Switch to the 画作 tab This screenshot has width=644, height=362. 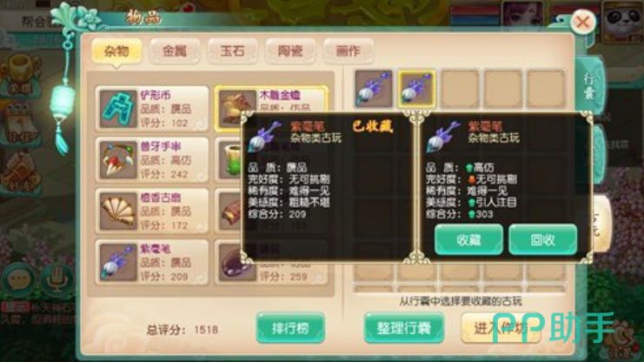click(349, 51)
